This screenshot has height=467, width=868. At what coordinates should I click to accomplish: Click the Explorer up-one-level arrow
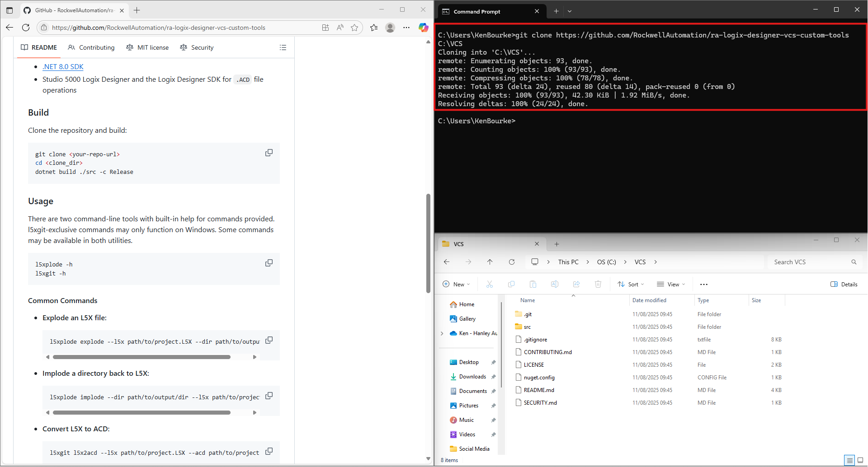[490, 262]
